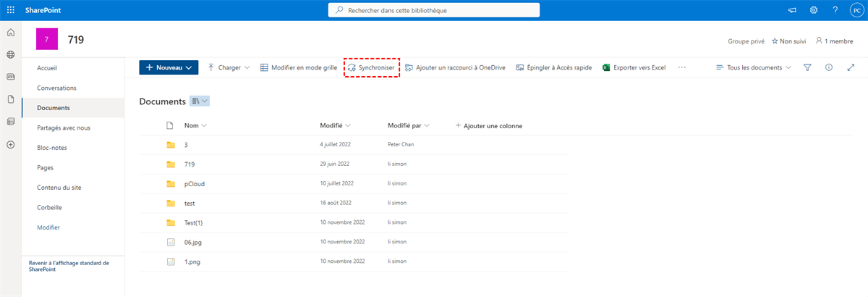Click the folder icon of Test(1)
The image size is (868, 297).
tap(171, 223)
